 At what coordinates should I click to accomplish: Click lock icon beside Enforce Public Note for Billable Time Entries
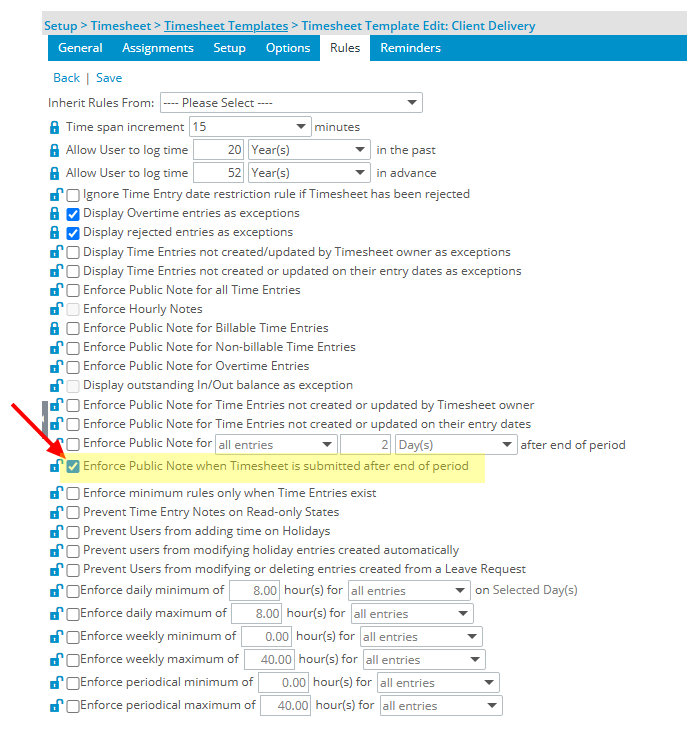55,328
